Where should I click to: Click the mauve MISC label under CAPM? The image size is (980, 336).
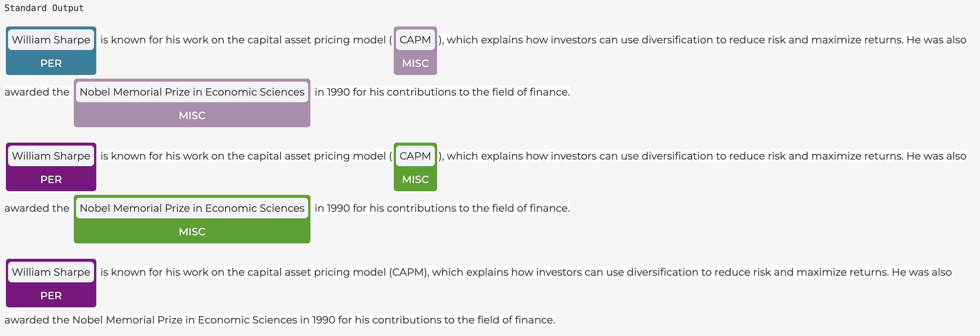[x=415, y=63]
